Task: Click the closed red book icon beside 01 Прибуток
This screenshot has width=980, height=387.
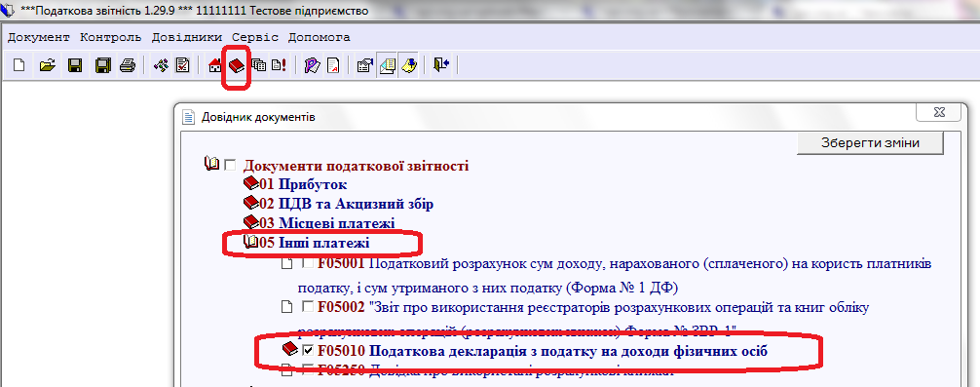Action: pos(250,184)
